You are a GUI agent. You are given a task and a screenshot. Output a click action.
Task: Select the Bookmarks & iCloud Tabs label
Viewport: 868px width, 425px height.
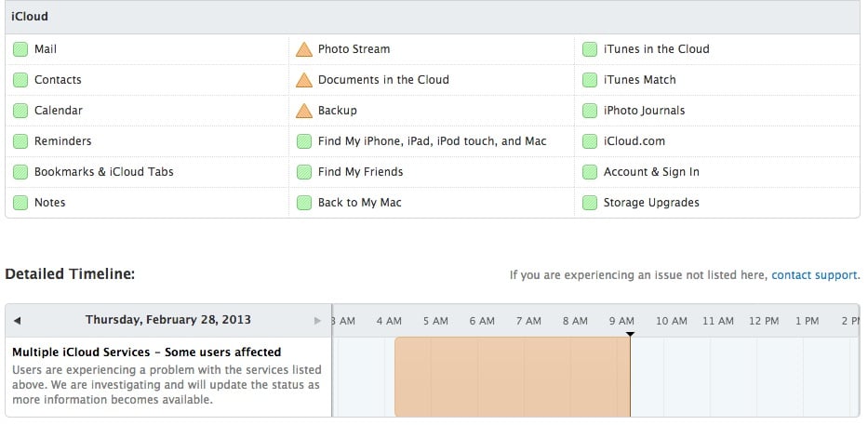coord(104,172)
